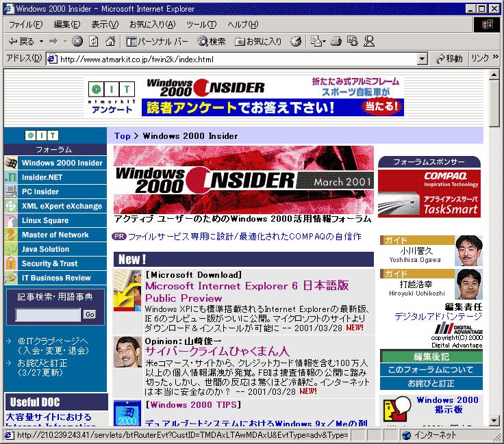
Task: Click the 移動 Go button
Action: (449, 59)
